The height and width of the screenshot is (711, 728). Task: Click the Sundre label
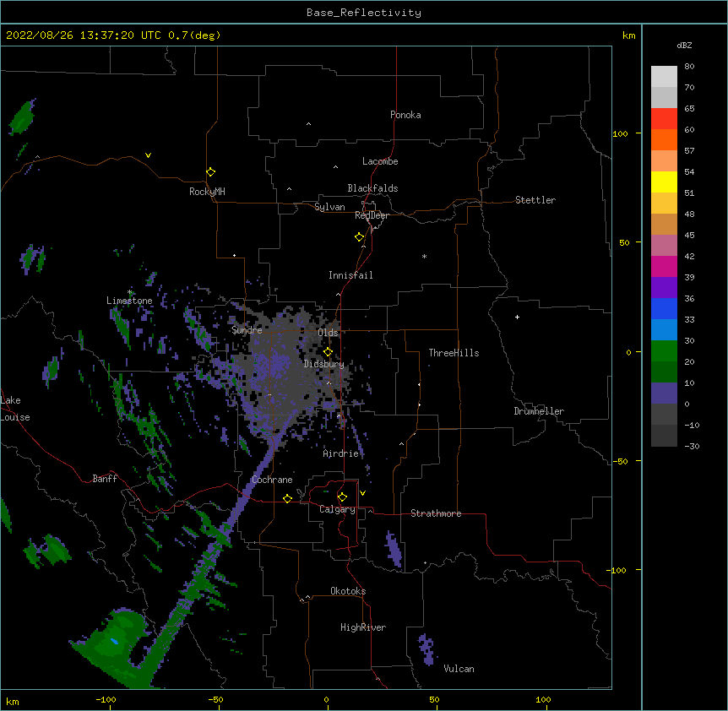(x=247, y=330)
